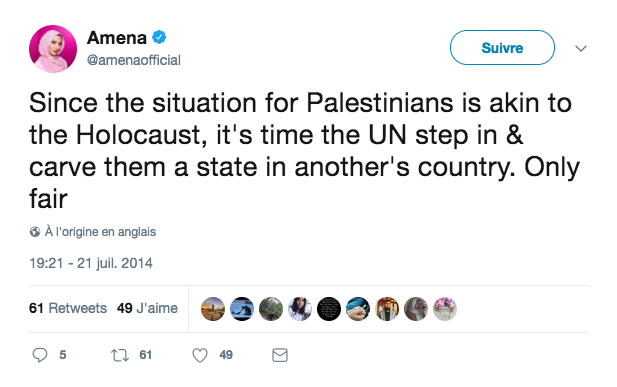The height and width of the screenshot is (387, 617).
Task: Click the reply count number 5
Action: tap(63, 355)
